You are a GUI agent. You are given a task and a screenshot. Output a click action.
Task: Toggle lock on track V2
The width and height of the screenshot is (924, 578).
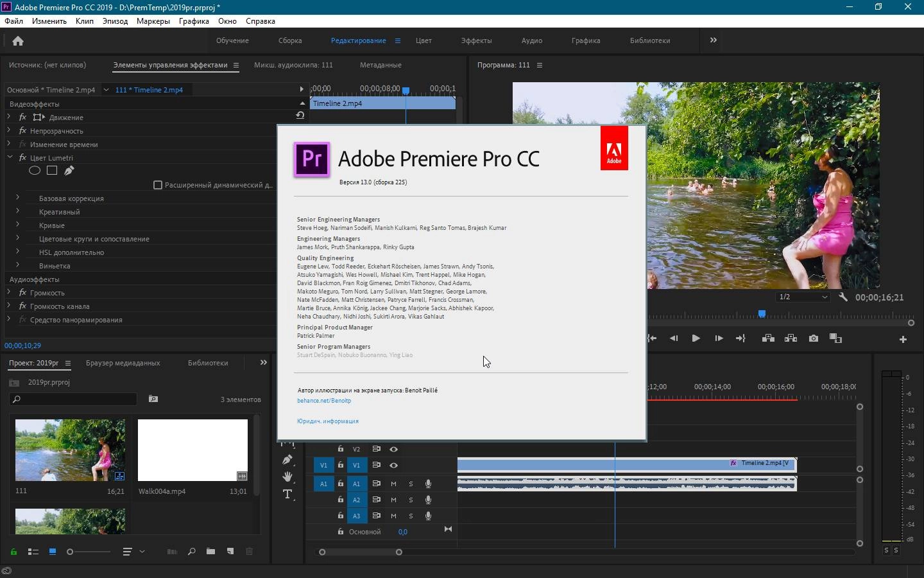(341, 449)
